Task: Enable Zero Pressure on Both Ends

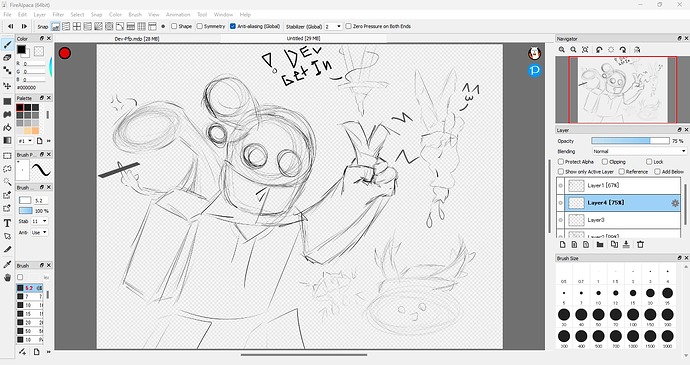Action: tap(349, 26)
